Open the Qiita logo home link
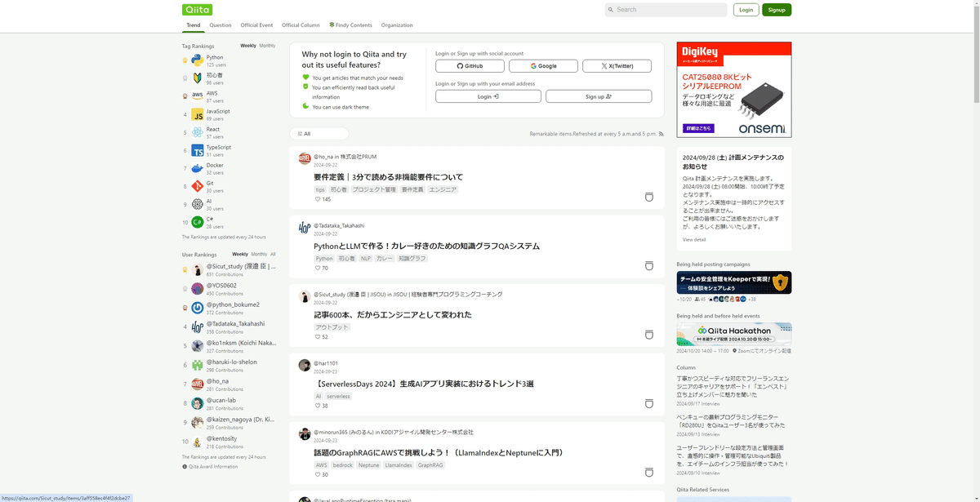The width and height of the screenshot is (980, 502). (x=197, y=10)
